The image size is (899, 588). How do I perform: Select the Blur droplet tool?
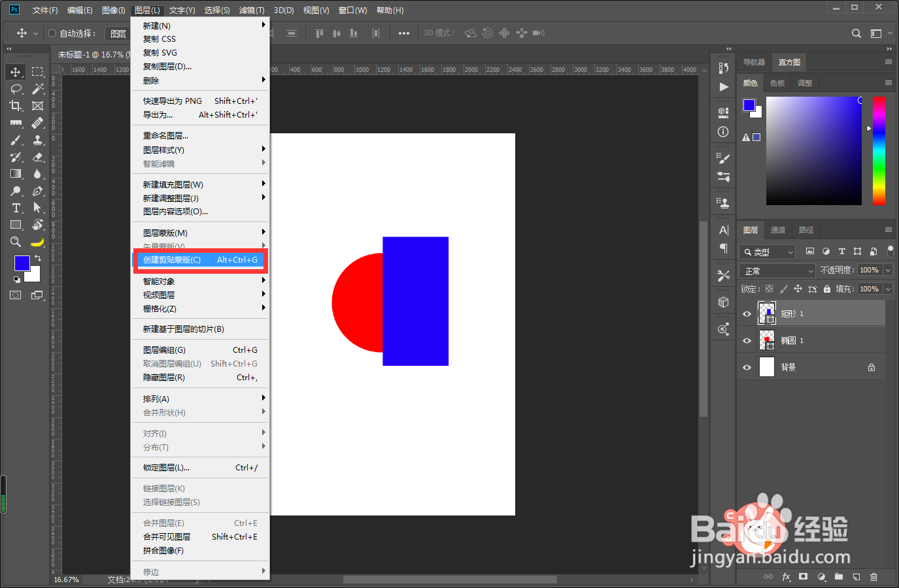pyautogui.click(x=37, y=174)
